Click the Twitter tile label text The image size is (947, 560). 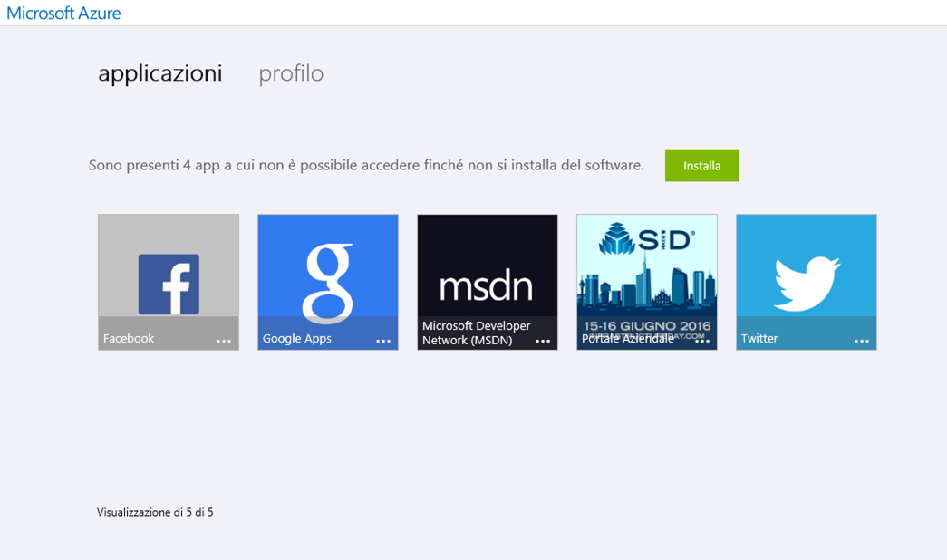759,338
